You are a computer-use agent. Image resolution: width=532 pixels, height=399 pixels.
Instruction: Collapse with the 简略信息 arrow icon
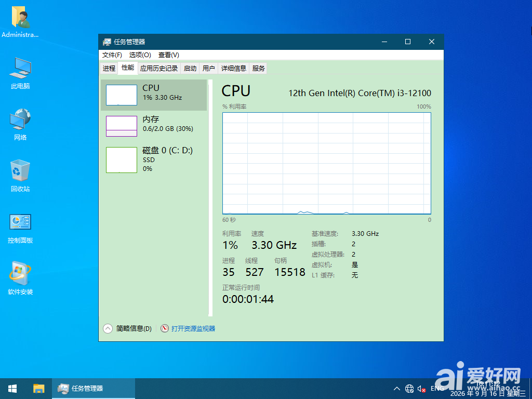[108, 328]
